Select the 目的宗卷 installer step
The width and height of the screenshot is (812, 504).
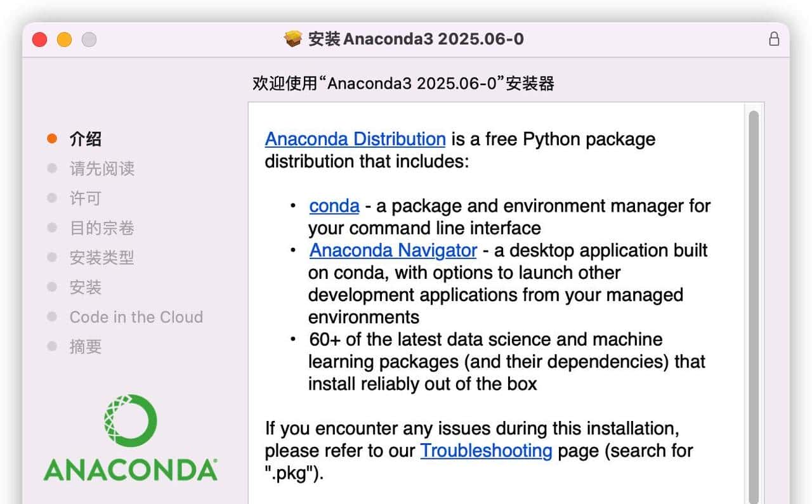click(101, 228)
